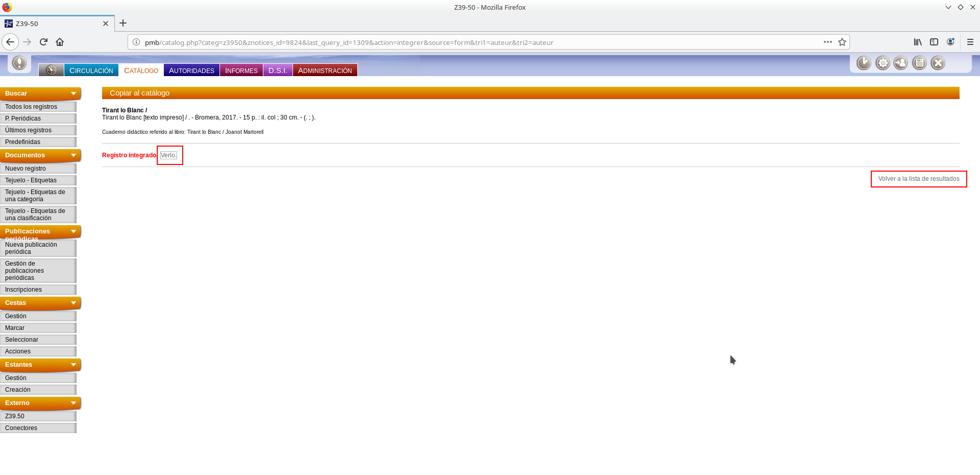Click the floppy disk save icon
Image resolution: width=980 pixels, height=475 pixels.
coord(919,63)
